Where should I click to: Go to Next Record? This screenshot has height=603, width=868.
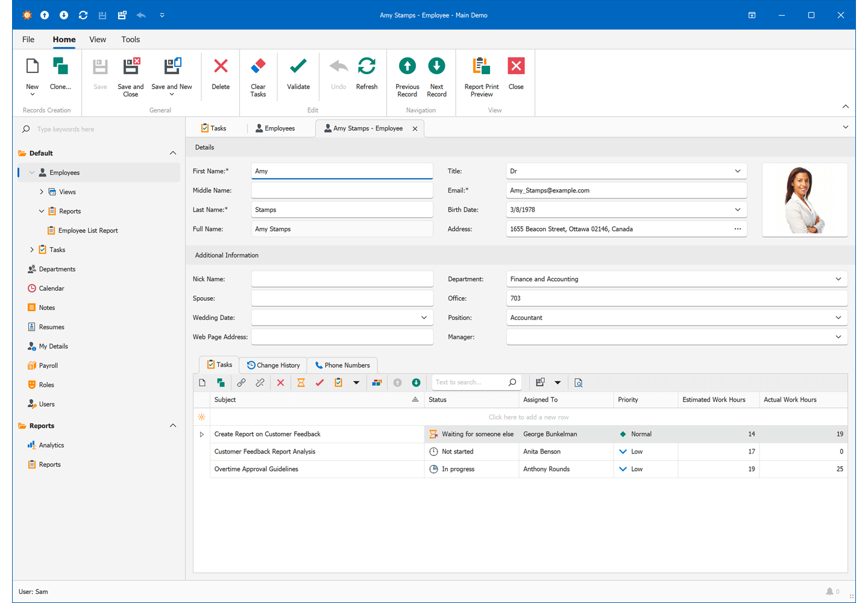436,66
